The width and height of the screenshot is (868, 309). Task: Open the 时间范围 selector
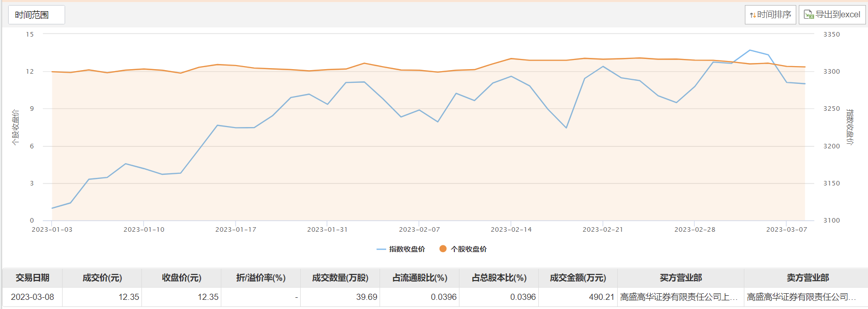(x=36, y=15)
